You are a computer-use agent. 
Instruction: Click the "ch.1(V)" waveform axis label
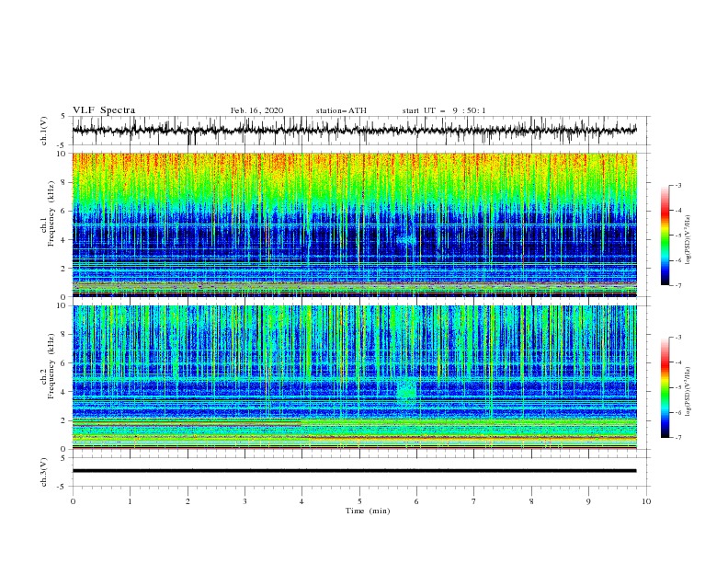(x=44, y=131)
